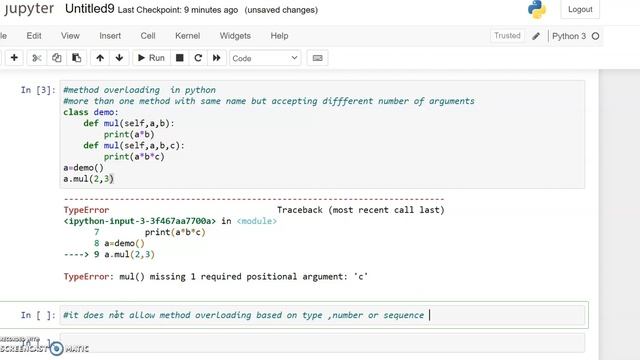Click the empty cell at the bottom
640x360 pixels.
click(x=322, y=343)
